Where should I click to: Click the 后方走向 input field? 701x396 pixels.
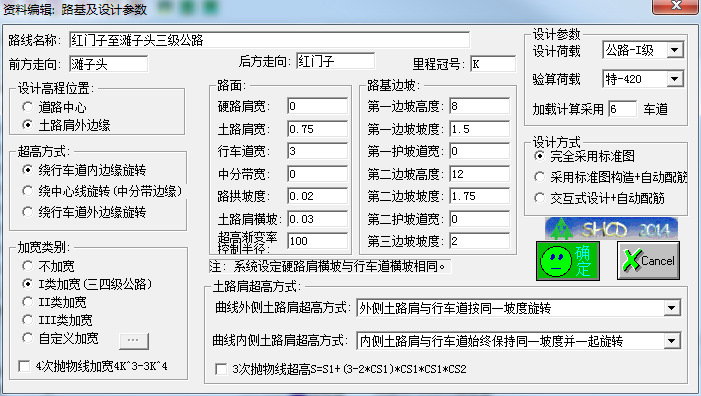[335, 61]
